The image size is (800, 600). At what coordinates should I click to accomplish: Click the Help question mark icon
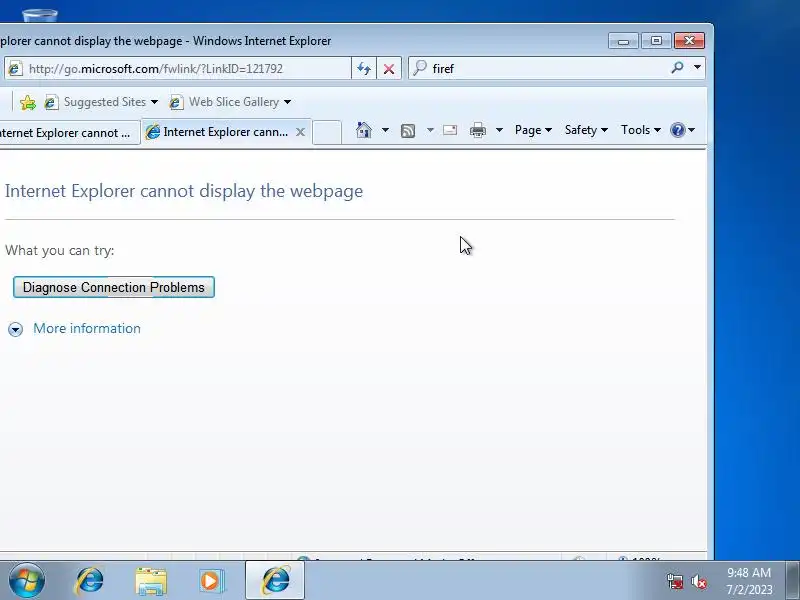[x=678, y=130]
